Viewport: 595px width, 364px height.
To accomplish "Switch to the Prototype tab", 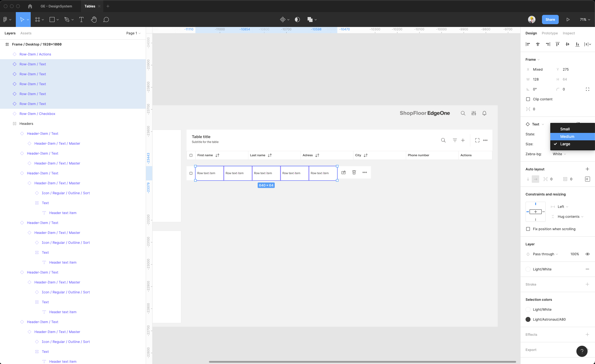I will (x=549, y=33).
